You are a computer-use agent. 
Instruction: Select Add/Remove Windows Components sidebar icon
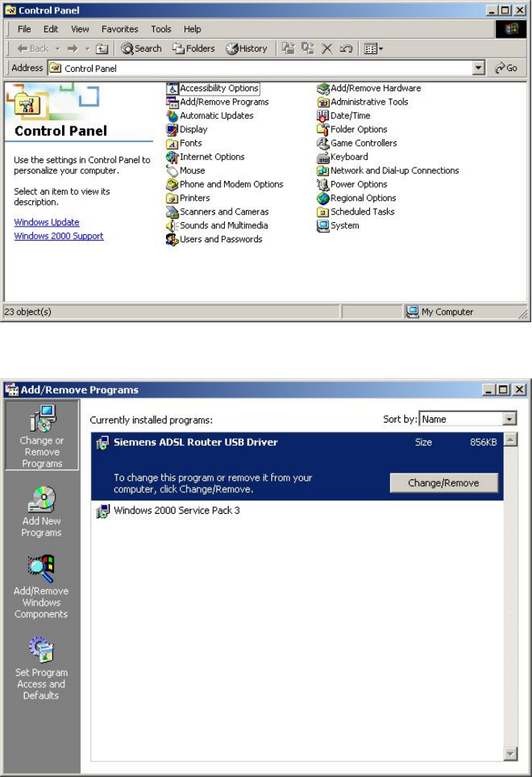tap(41, 587)
